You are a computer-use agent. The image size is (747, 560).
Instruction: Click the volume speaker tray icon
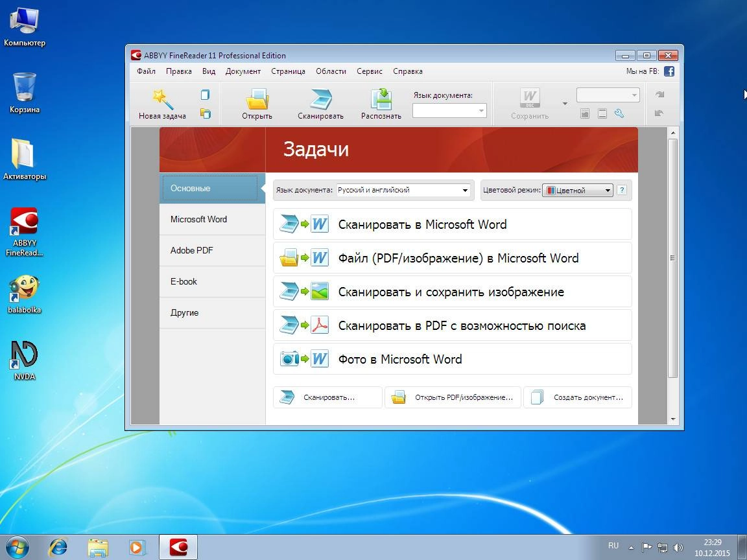[x=678, y=548]
